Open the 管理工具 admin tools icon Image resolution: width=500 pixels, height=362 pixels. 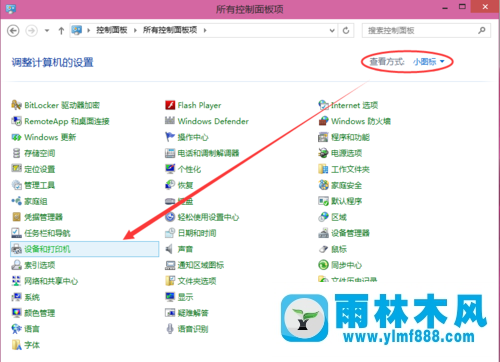tap(16, 185)
